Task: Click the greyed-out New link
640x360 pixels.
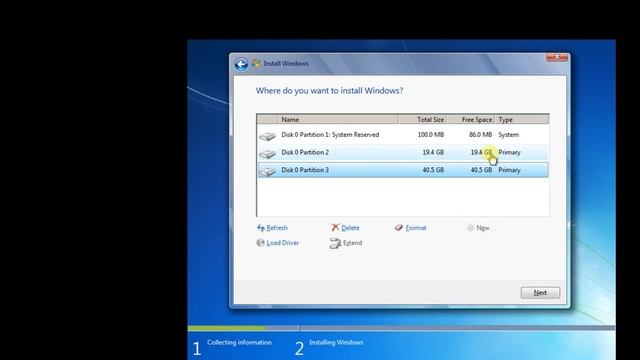Action: pos(482,228)
